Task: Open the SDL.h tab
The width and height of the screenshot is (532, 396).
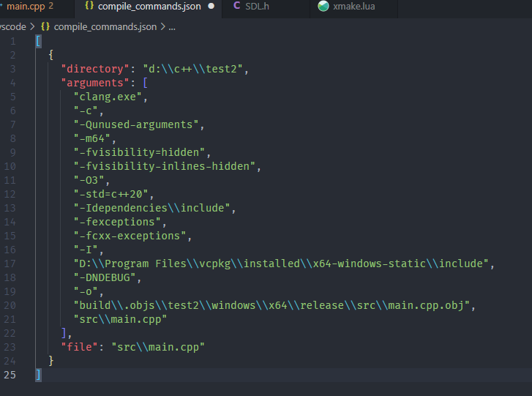Action: coord(257,7)
